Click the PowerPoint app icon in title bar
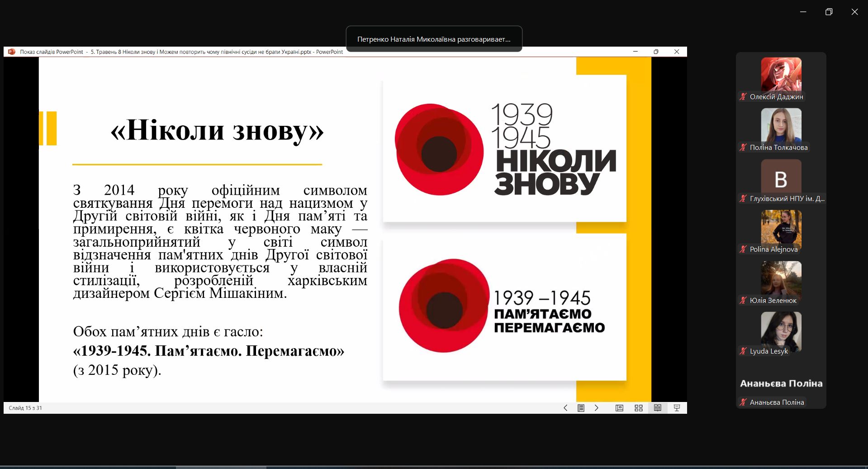The image size is (868, 469). (12, 52)
